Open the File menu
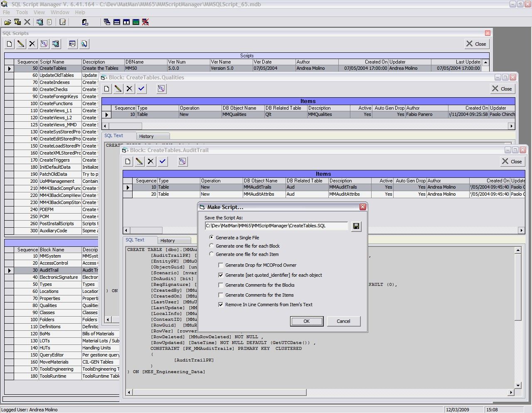The height and width of the screenshot is (413, 532). click(x=6, y=12)
